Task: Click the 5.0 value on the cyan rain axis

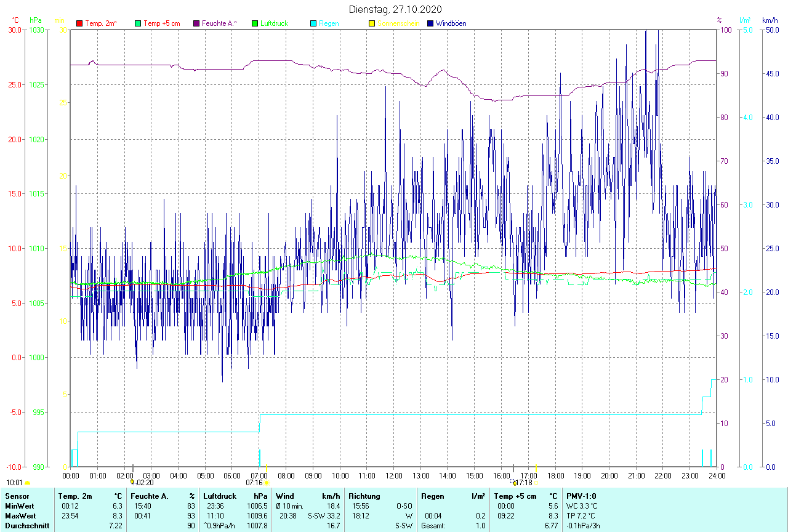Action: 747,30
